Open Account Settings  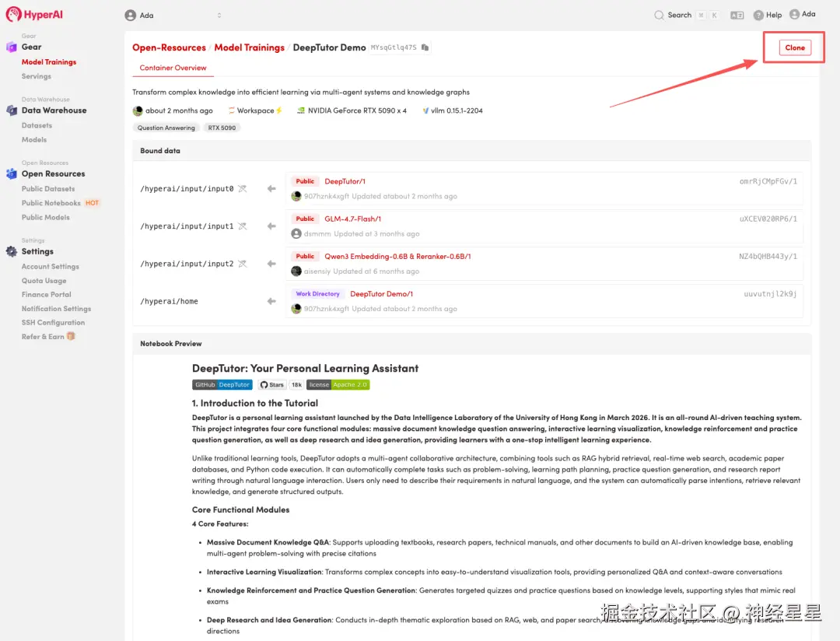tap(51, 266)
